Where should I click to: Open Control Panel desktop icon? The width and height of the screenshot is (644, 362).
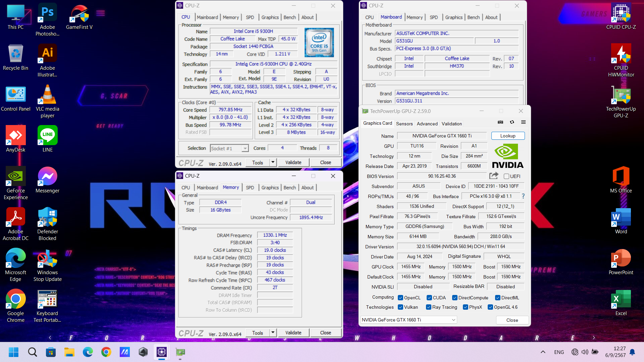click(x=15, y=99)
